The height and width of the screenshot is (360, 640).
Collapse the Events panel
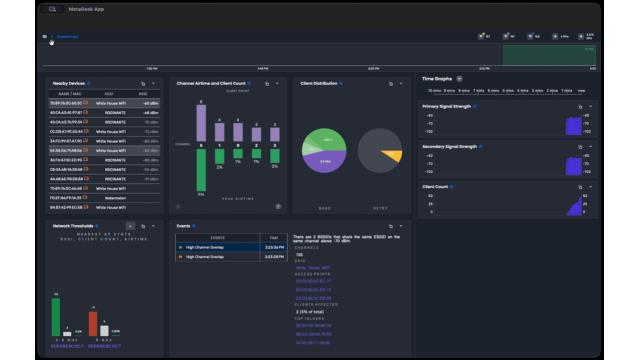coord(401,226)
